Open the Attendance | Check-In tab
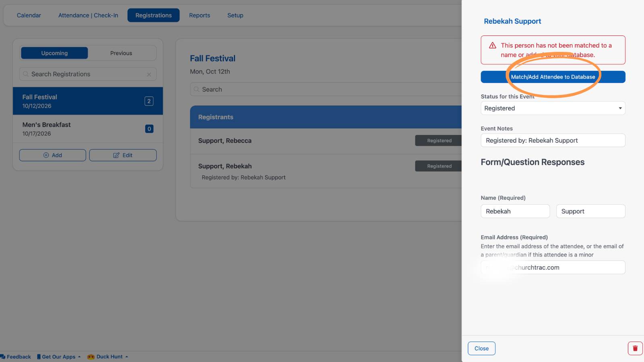Image resolution: width=644 pixels, height=362 pixels. tap(88, 15)
